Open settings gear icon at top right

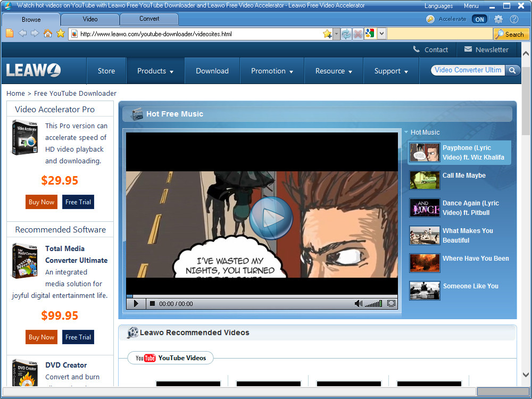[x=498, y=19]
